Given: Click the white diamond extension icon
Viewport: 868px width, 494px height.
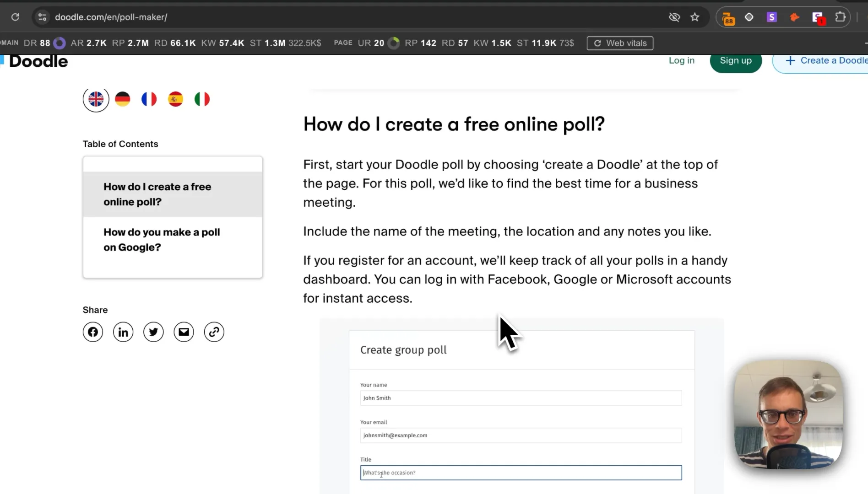Looking at the screenshot, I should point(749,17).
